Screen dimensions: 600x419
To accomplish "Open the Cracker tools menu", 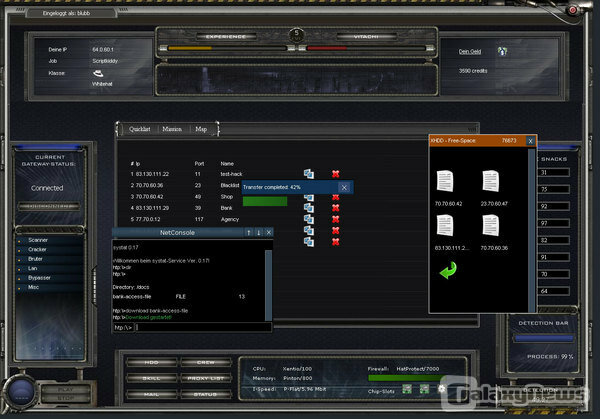I will [x=49, y=249].
